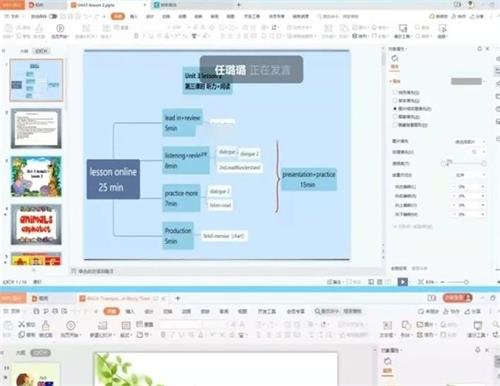Click the Select tool icon in top window ribbon

coord(443,28)
